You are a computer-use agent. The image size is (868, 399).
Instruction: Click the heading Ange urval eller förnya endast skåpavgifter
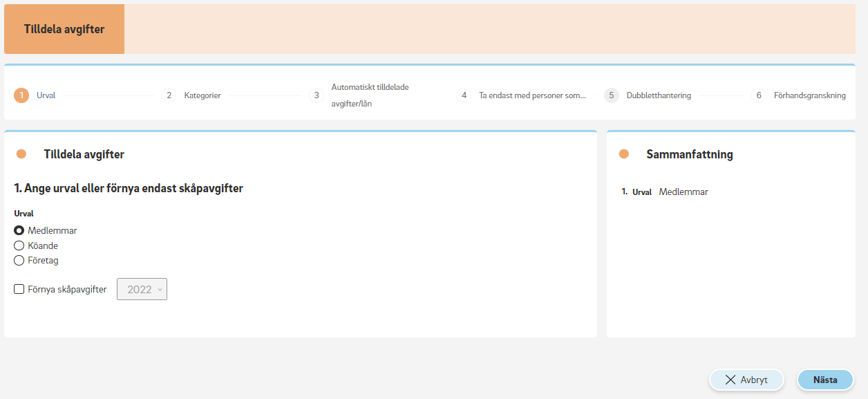[129, 188]
